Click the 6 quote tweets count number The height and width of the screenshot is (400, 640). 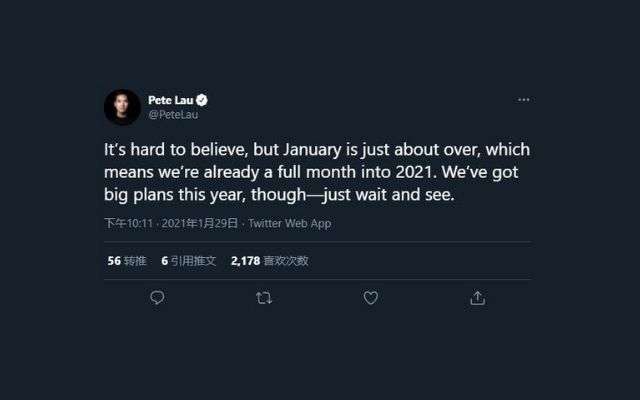coord(164,261)
